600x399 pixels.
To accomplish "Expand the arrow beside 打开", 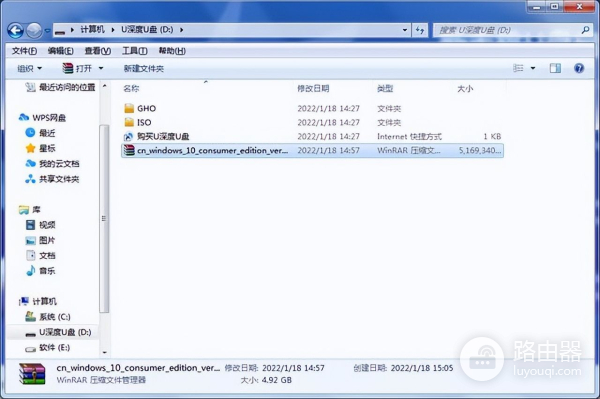I will point(101,68).
